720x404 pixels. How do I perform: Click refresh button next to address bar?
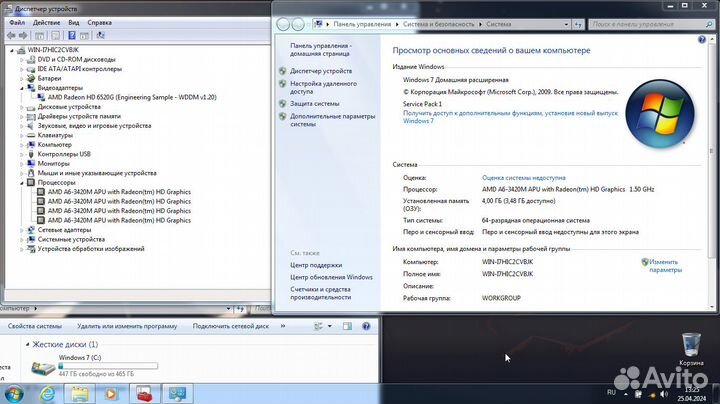pyautogui.click(x=578, y=24)
